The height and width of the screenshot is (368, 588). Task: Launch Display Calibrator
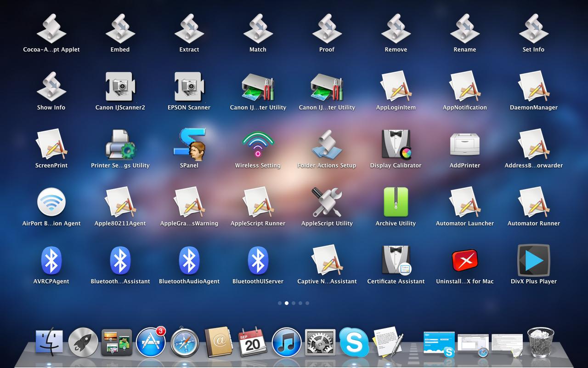tap(396, 144)
